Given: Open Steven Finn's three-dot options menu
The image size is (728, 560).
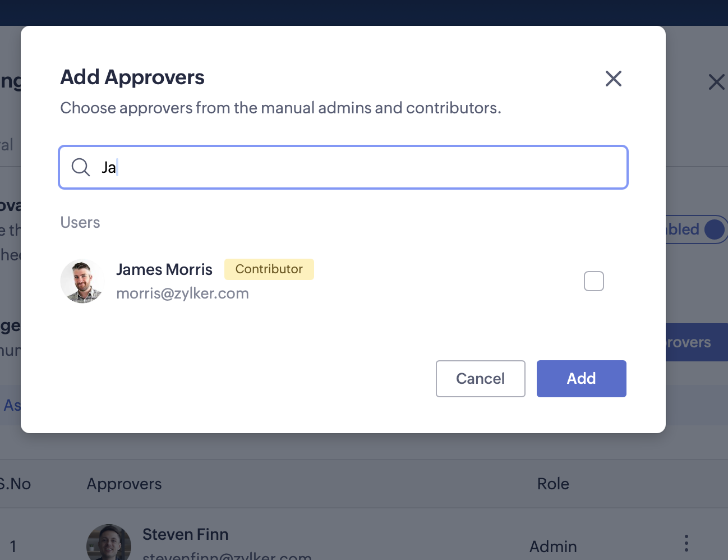Looking at the screenshot, I should [686, 543].
